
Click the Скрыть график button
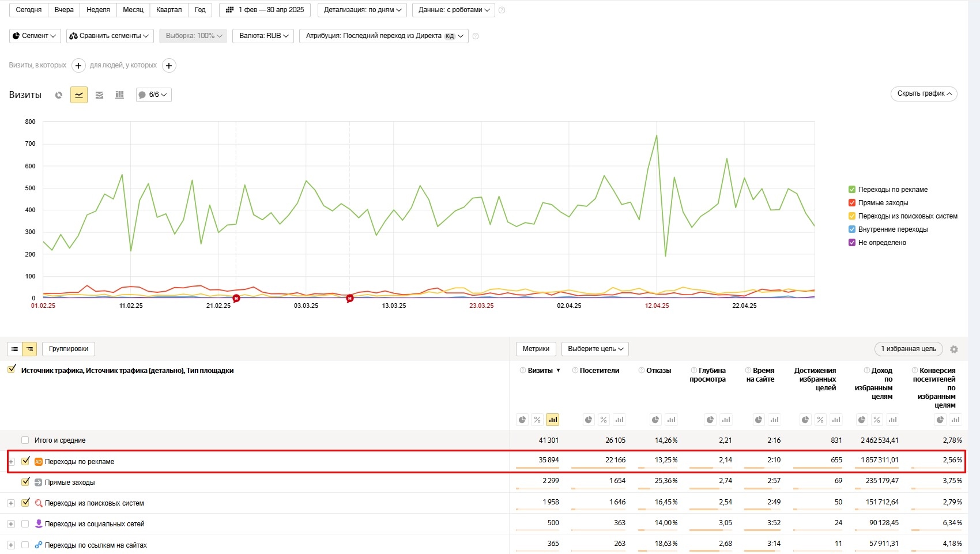(924, 93)
